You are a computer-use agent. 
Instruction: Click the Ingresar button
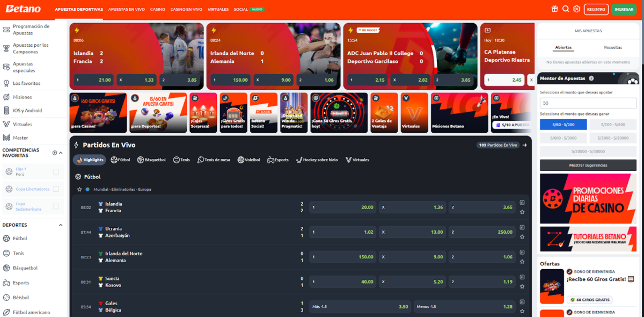(x=624, y=9)
